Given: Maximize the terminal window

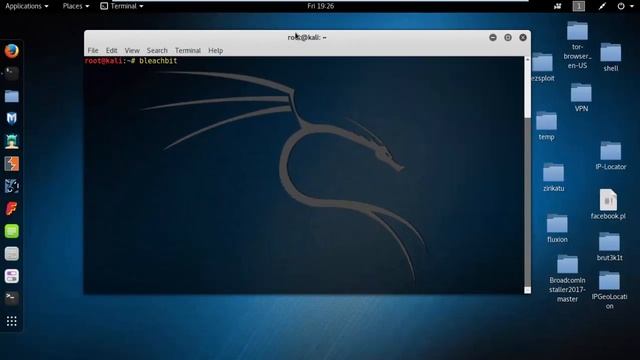Looking at the screenshot, I should pyautogui.click(x=508, y=38).
